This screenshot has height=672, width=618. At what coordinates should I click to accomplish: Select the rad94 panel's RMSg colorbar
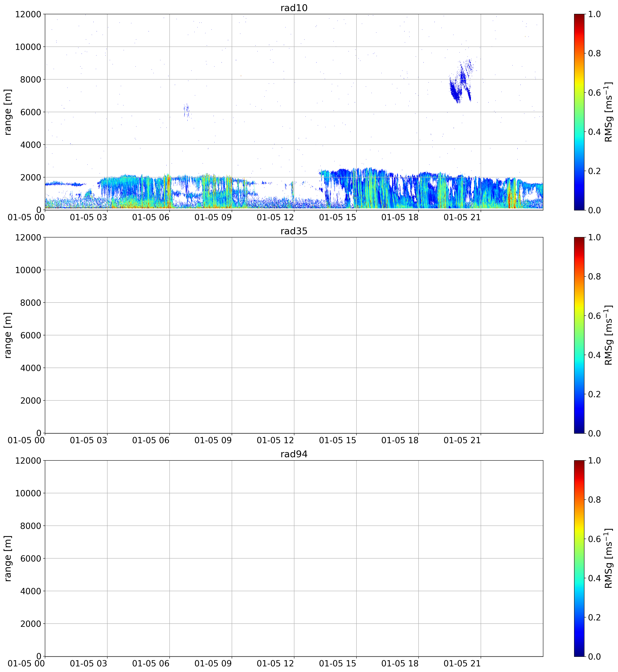click(579, 558)
